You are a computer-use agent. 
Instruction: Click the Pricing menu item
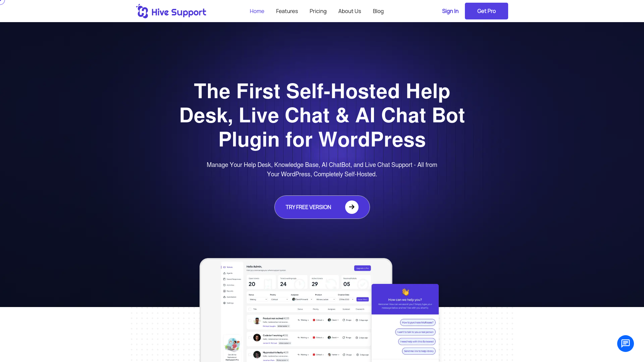318,11
